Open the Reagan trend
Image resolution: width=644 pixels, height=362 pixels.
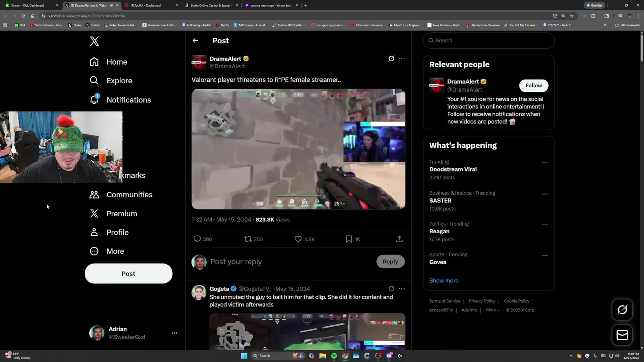point(439,231)
